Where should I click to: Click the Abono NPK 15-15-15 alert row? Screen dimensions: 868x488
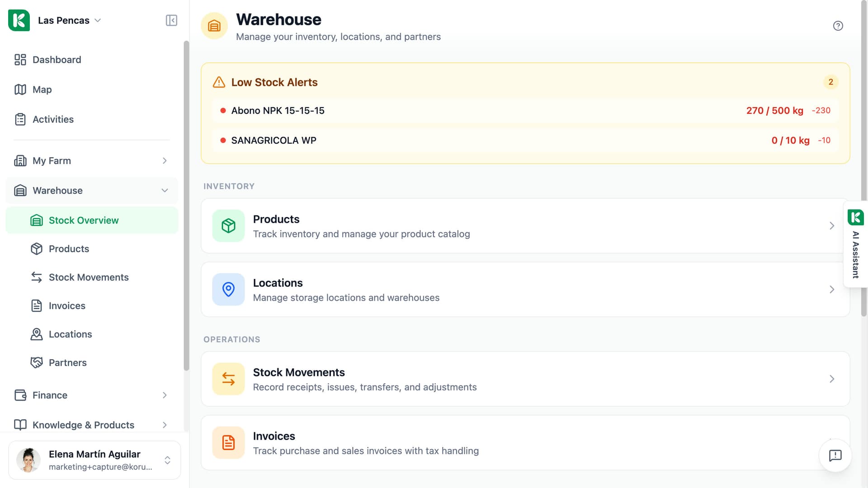coord(525,111)
